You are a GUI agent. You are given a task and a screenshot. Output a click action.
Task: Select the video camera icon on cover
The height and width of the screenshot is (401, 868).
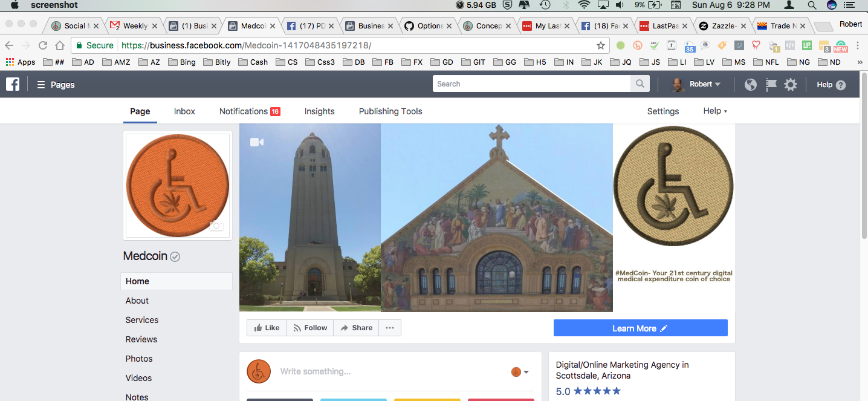(257, 142)
